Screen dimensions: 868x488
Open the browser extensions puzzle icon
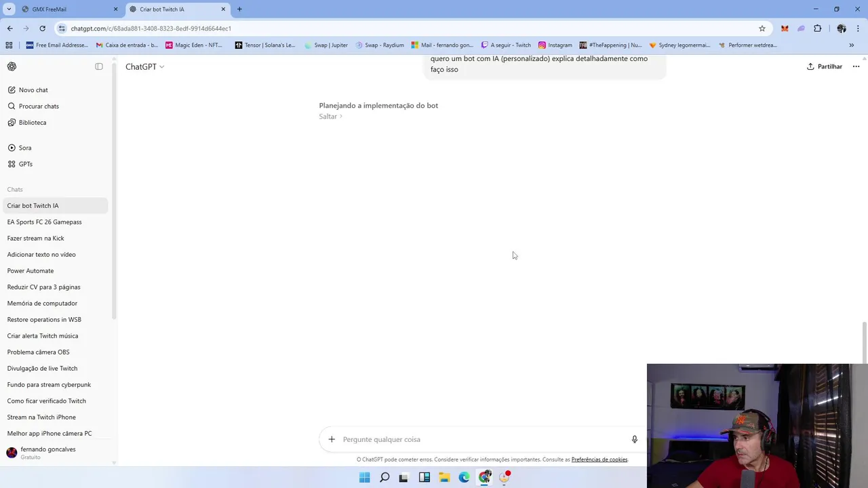(x=817, y=28)
